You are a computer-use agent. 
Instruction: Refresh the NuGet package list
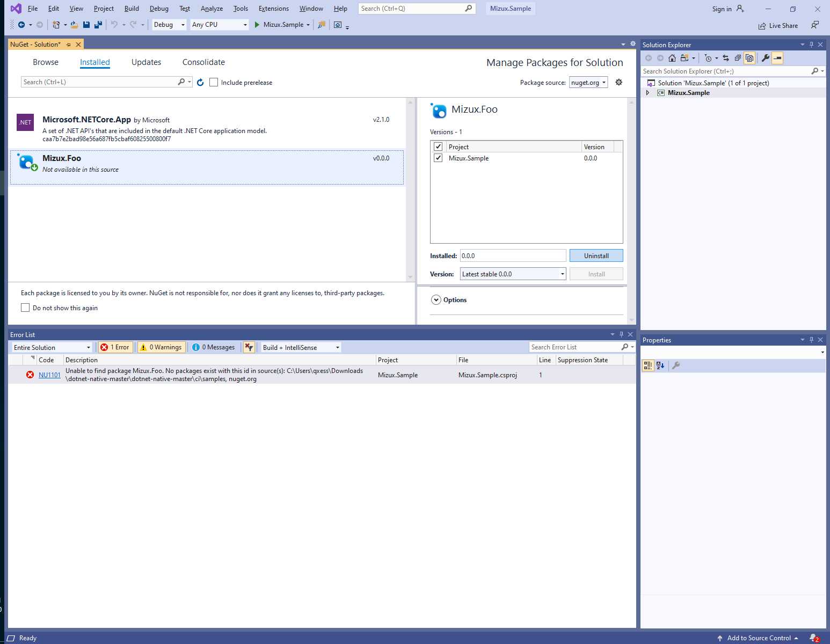[x=200, y=82]
